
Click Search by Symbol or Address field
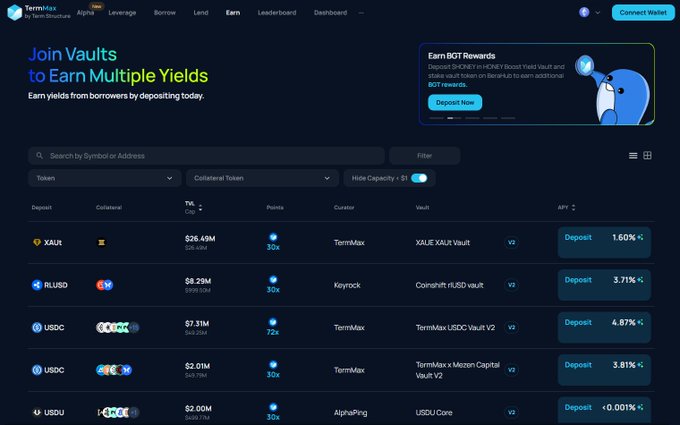[206, 156]
